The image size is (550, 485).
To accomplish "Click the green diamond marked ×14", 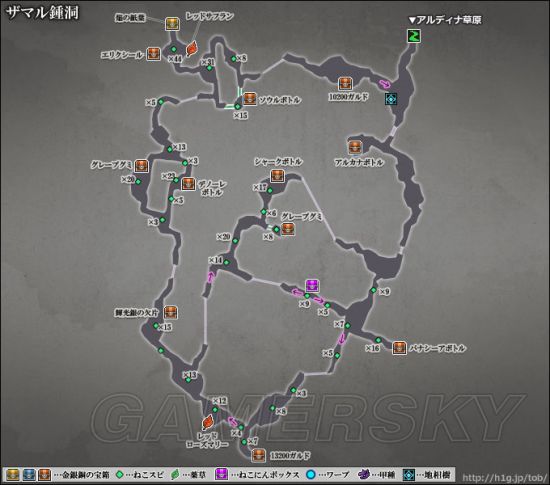I will coord(227,262).
